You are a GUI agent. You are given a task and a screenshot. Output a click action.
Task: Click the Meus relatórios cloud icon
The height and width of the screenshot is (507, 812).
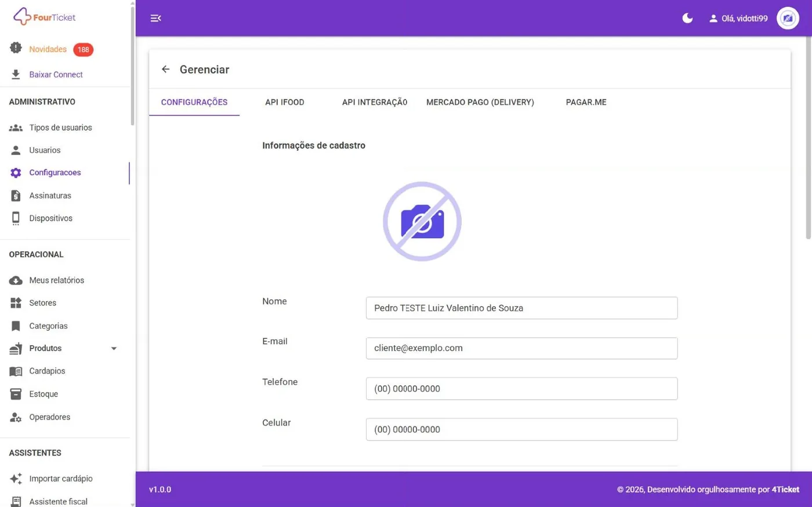16,281
